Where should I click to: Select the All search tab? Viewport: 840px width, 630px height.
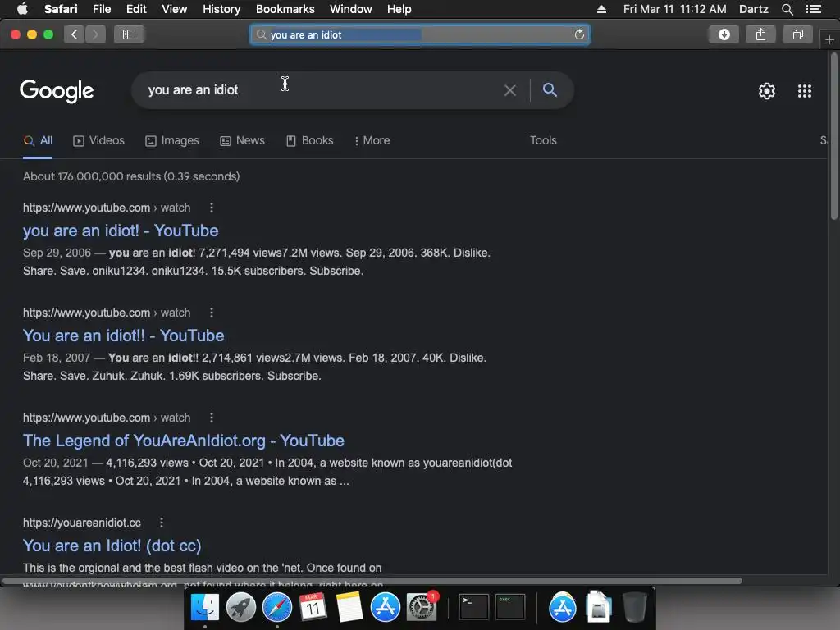pyautogui.click(x=38, y=141)
